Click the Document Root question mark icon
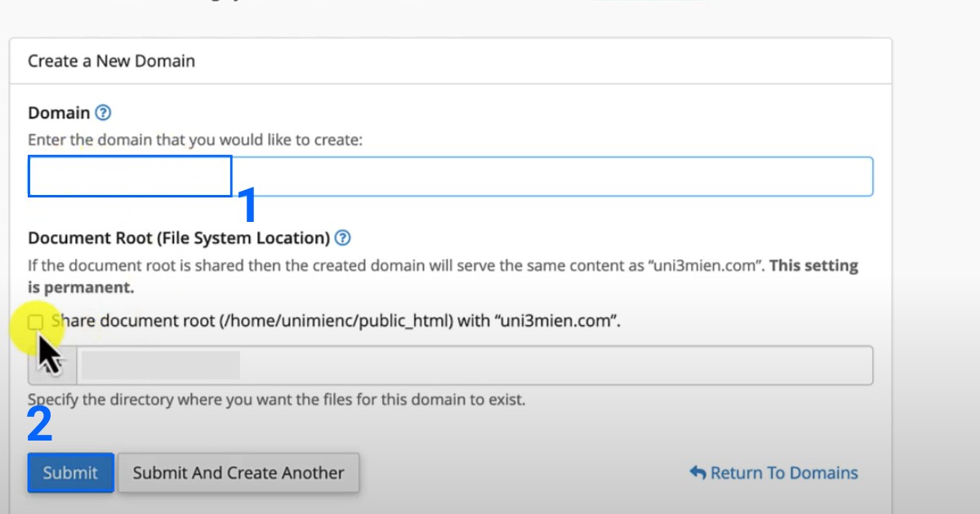The height and width of the screenshot is (514, 980). [344, 237]
